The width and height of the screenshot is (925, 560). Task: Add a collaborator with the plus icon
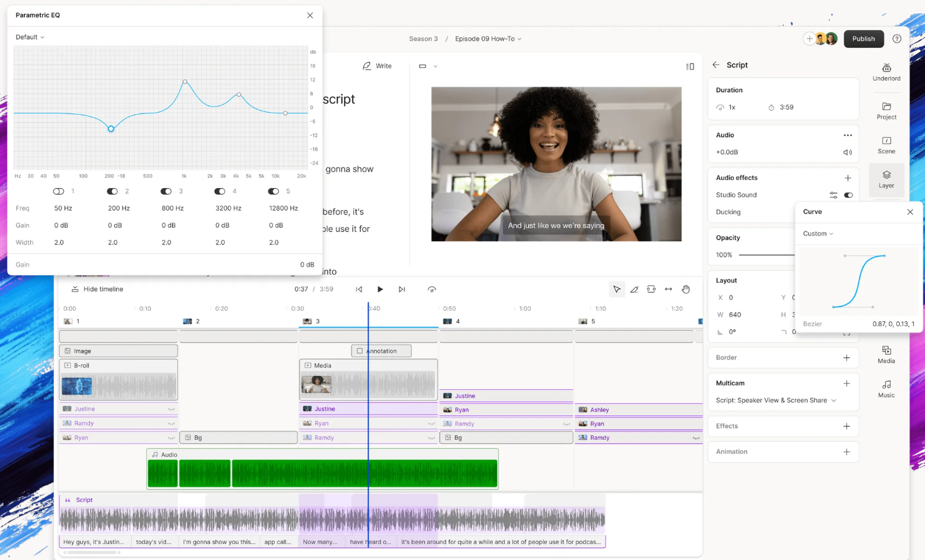tap(809, 39)
